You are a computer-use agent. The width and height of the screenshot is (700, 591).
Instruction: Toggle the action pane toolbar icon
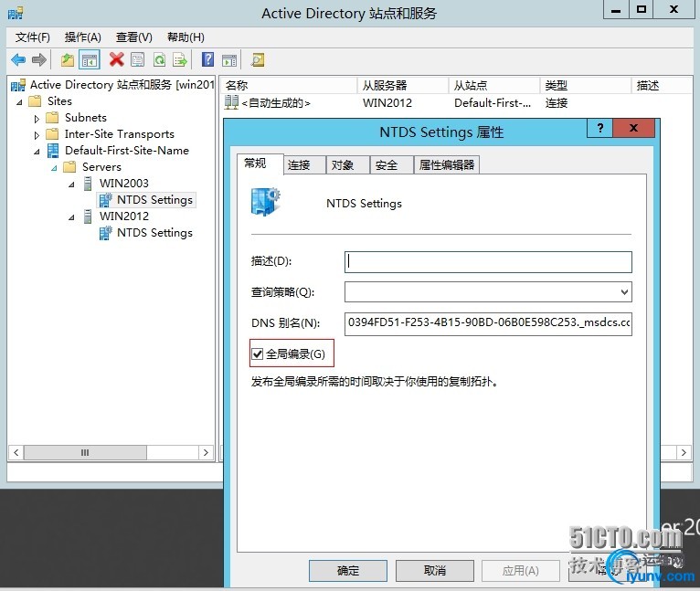[x=229, y=59]
